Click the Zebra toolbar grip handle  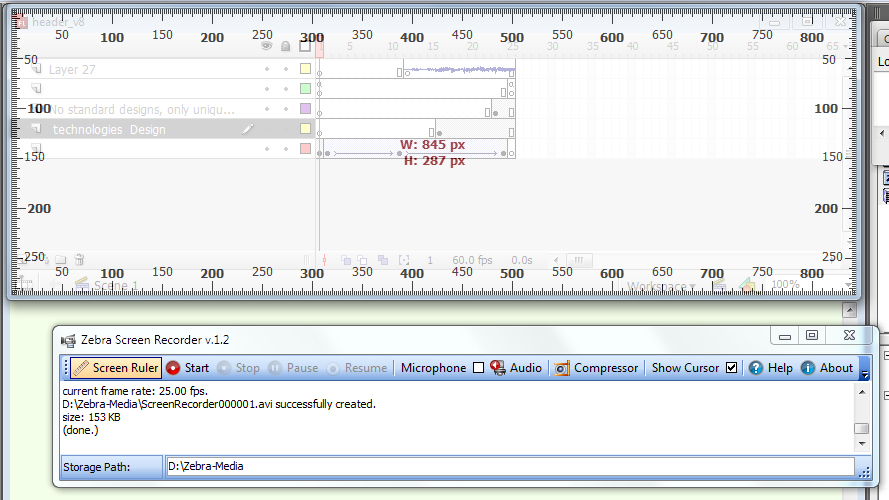click(66, 368)
